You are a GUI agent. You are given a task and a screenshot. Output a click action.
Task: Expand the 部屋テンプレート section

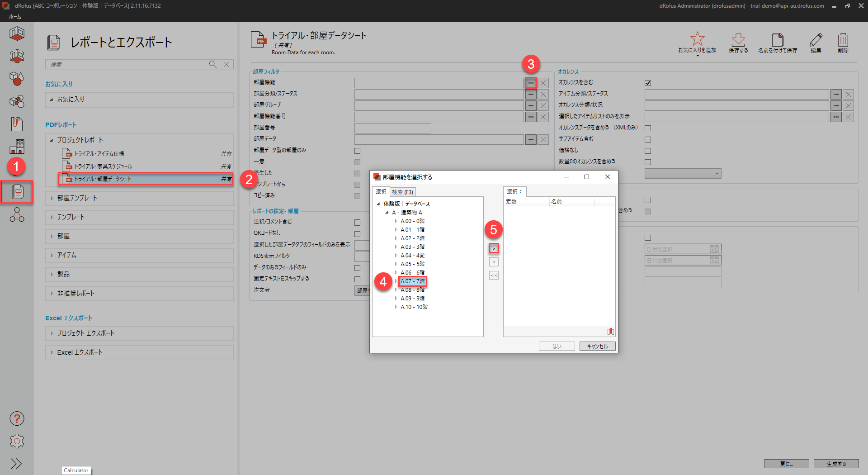pyautogui.click(x=52, y=198)
